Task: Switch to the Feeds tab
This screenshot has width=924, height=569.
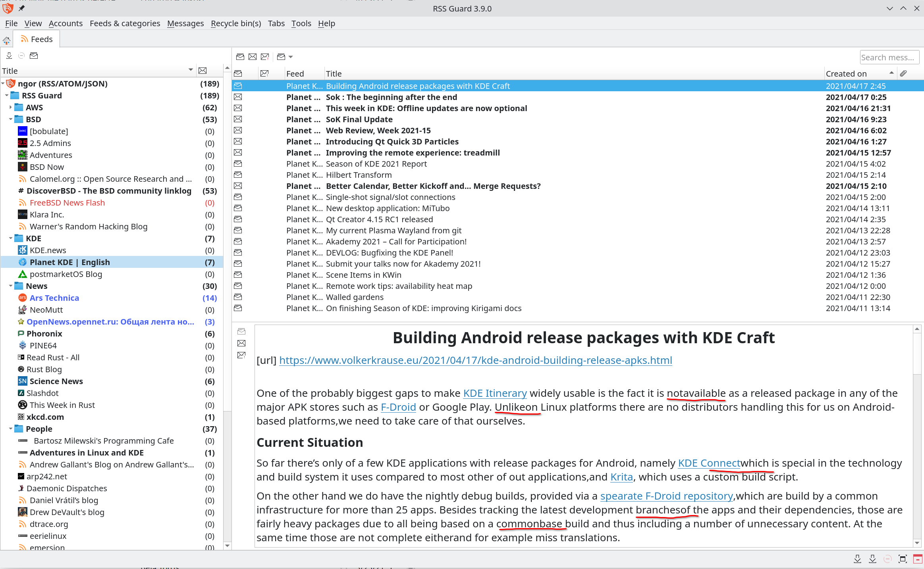Action: [37, 39]
